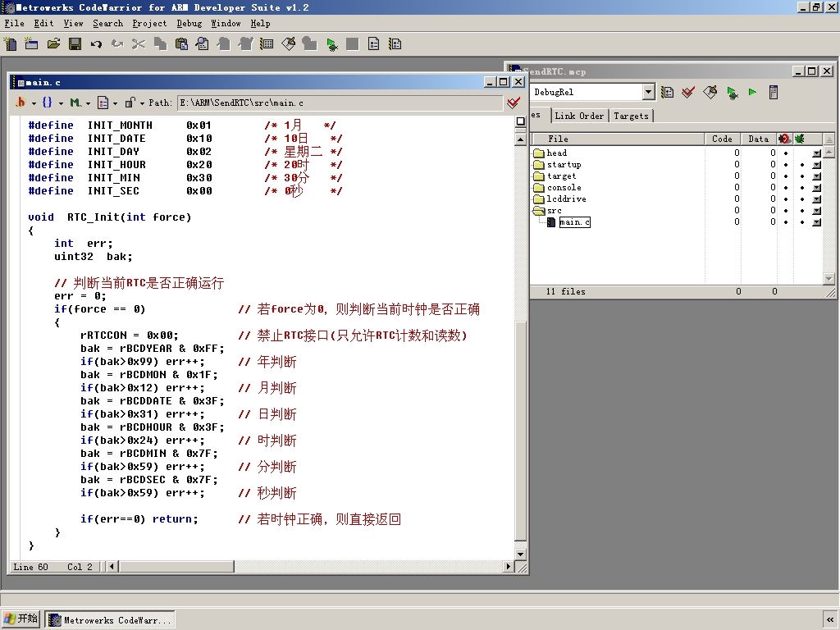This screenshot has width=840, height=630.
Task: Click the gray Stop square icon
Action: (353, 44)
